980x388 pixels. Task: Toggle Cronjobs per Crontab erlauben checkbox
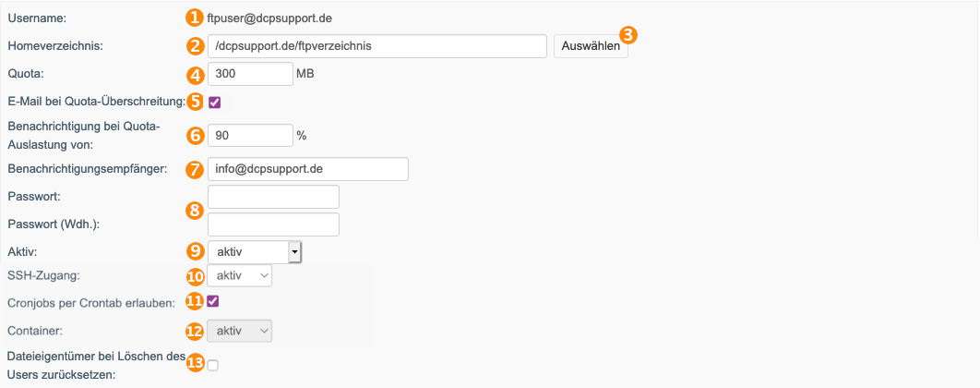coord(213,302)
